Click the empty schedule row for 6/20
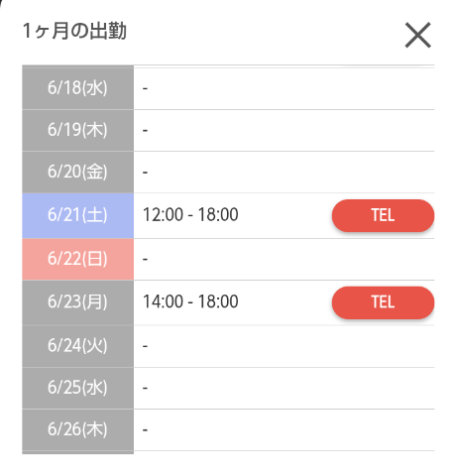The image size is (454, 476). (x=284, y=173)
